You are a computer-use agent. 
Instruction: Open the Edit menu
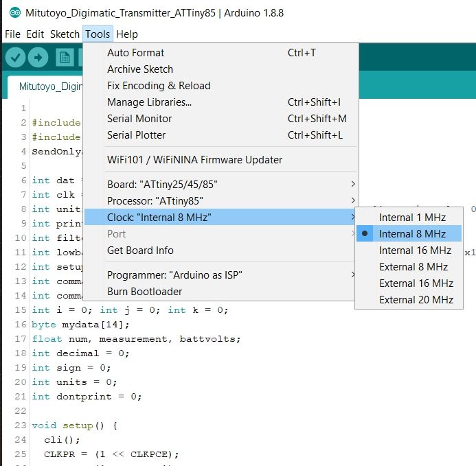[35, 34]
